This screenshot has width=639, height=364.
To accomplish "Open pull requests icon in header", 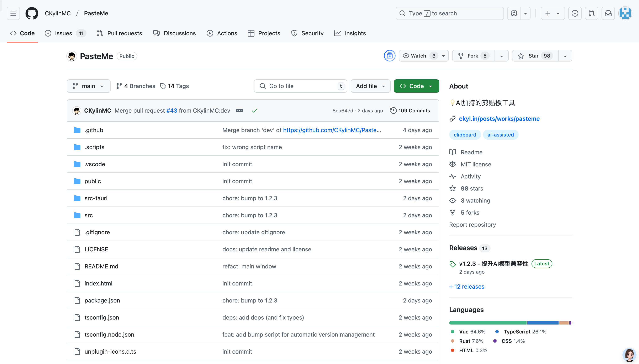I will [x=591, y=13].
